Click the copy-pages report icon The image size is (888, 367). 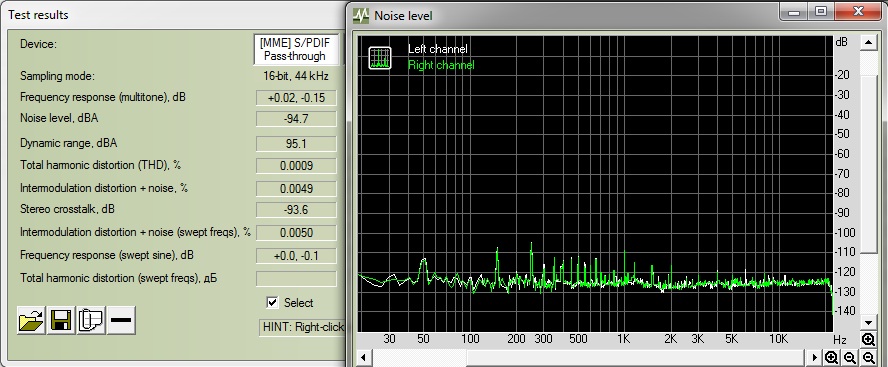91,321
